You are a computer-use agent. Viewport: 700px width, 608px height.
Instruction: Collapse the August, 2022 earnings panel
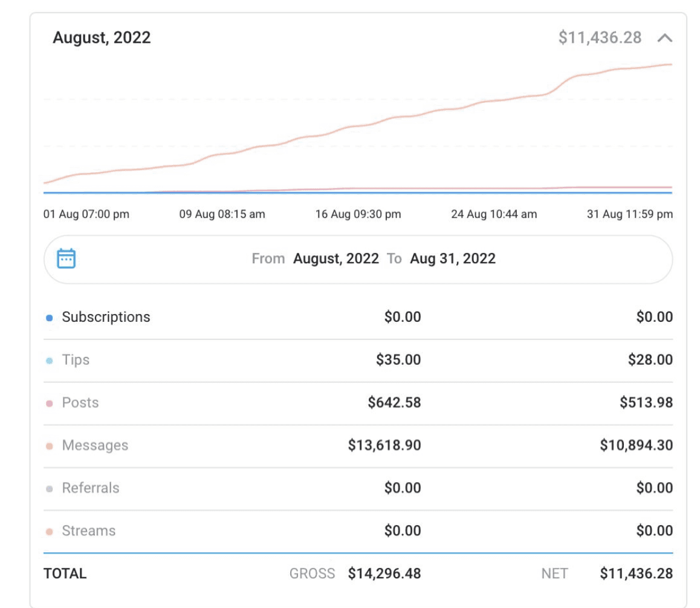click(664, 38)
